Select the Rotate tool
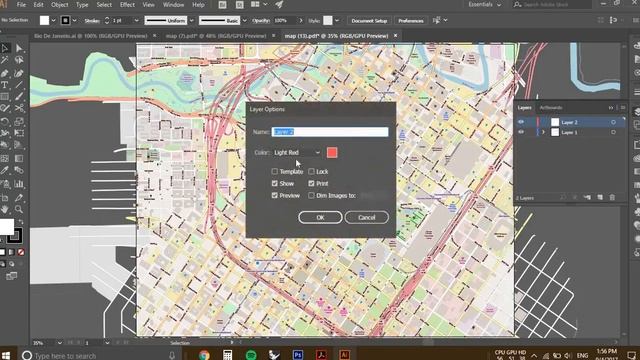Screen dimensions: 640x360 click(x=5, y=122)
